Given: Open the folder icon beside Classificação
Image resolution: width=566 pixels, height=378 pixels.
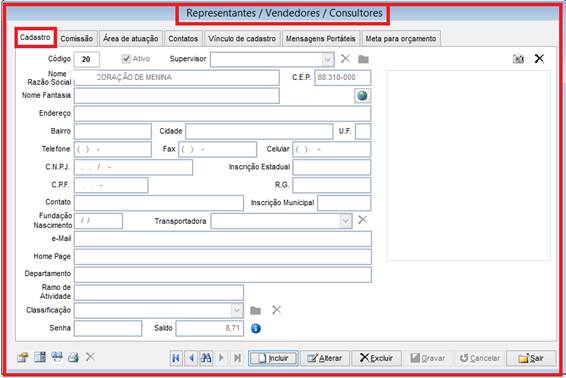Looking at the screenshot, I should pyautogui.click(x=256, y=310).
